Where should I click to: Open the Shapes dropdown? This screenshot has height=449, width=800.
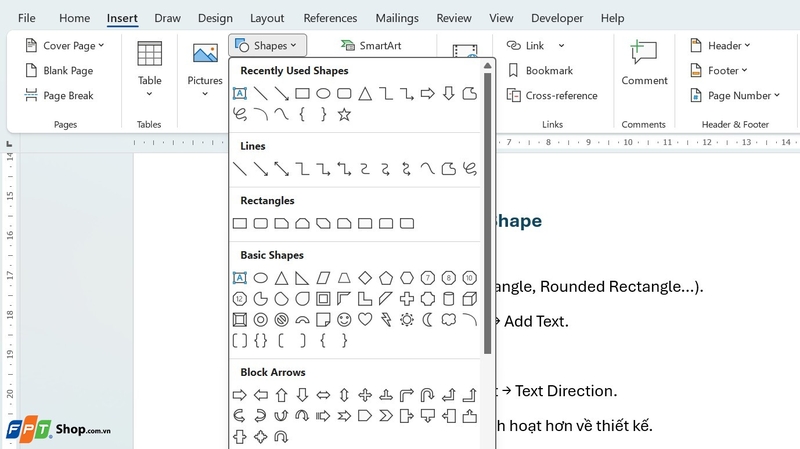tap(267, 45)
